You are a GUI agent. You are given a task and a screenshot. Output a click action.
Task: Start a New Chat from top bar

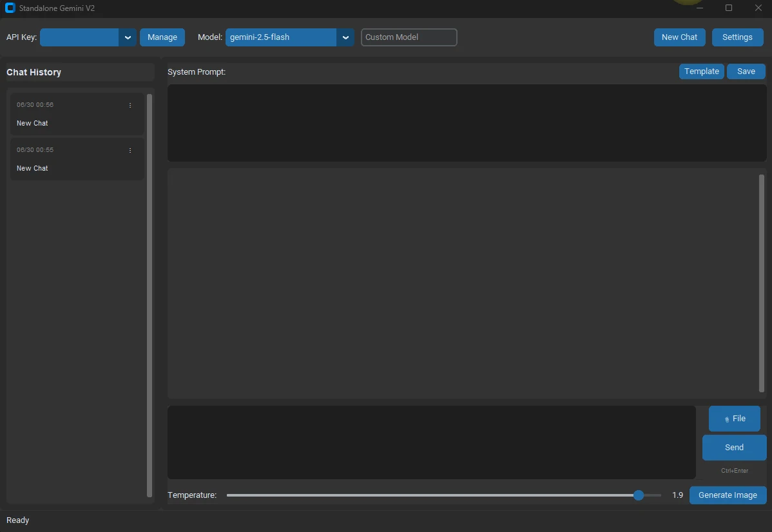pyautogui.click(x=679, y=37)
